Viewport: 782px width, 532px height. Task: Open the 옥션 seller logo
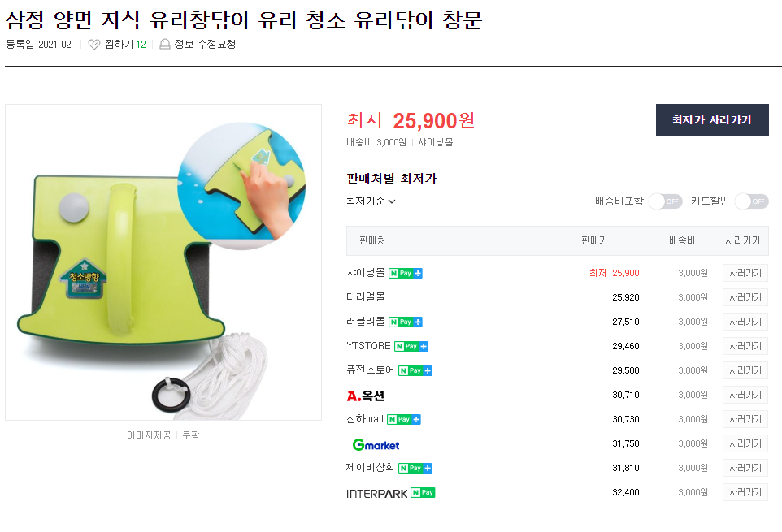click(x=366, y=396)
